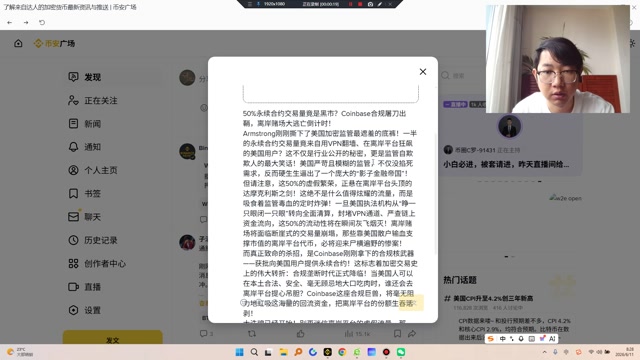Click the 币安广场 logo

(54, 43)
